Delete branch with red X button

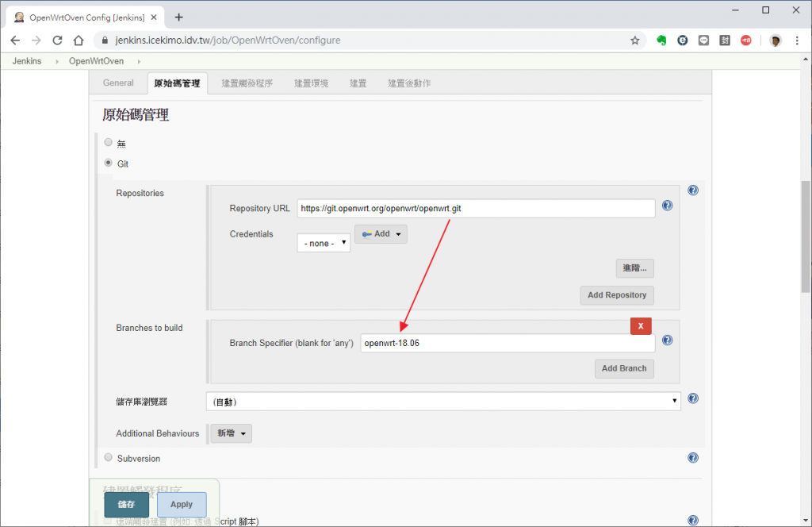(641, 326)
